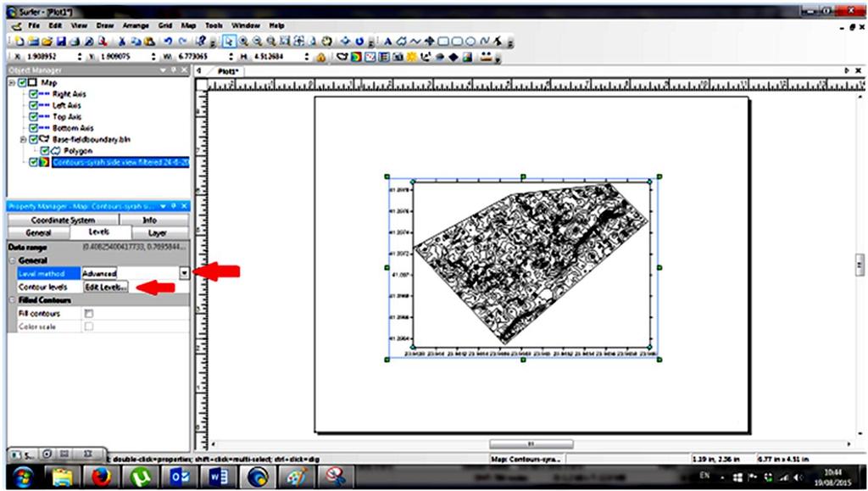Select the Text (A) drawing tool

click(x=388, y=42)
